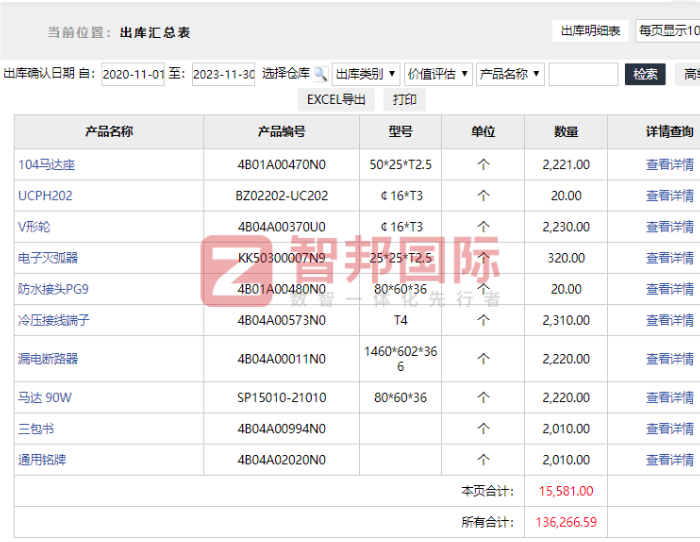700x542 pixels.
Task: Switch to the 出库明细表 tab
Action: pyautogui.click(x=590, y=31)
